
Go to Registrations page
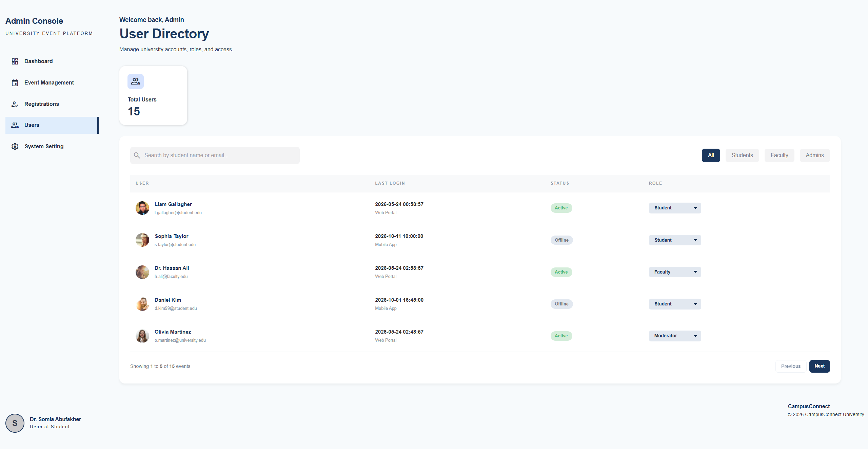click(52, 104)
